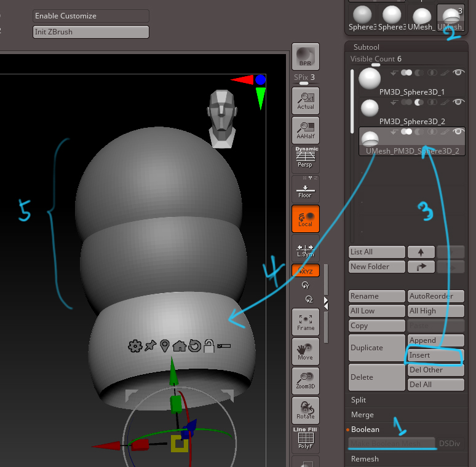Click the gizmo's yellow center square

point(180,444)
